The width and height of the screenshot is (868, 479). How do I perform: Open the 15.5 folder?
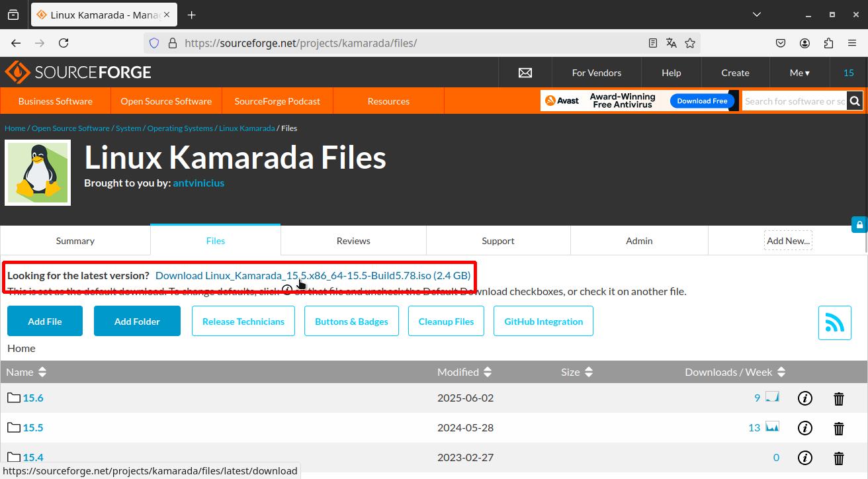point(33,427)
